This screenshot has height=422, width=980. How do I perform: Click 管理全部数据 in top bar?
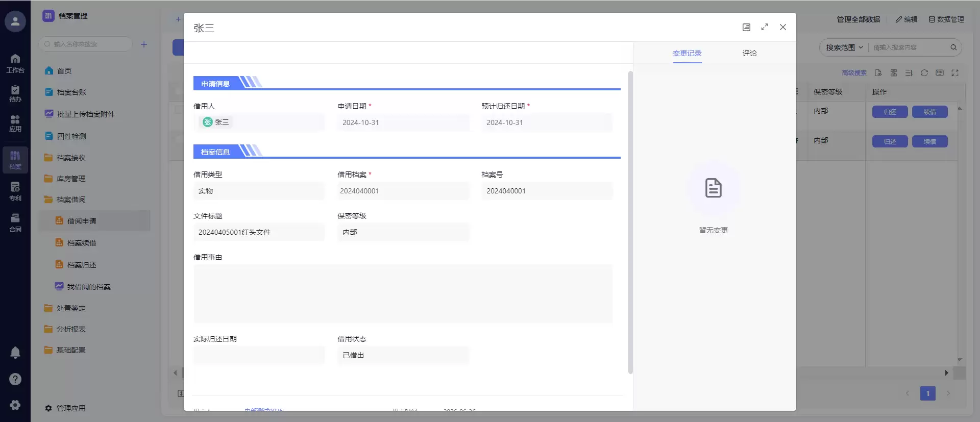859,19
